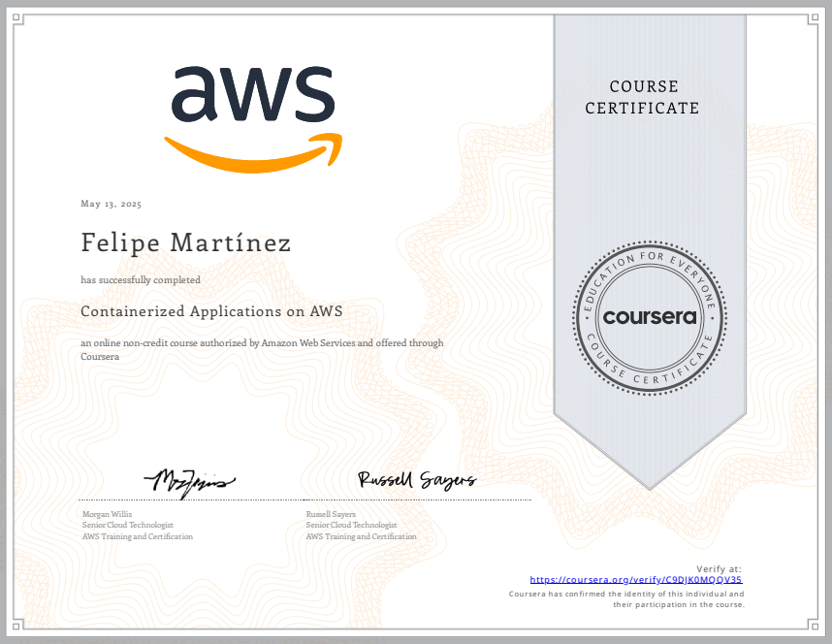Click the Coursera wordmark inside the seal
832x644 pixels.
pyautogui.click(x=649, y=317)
